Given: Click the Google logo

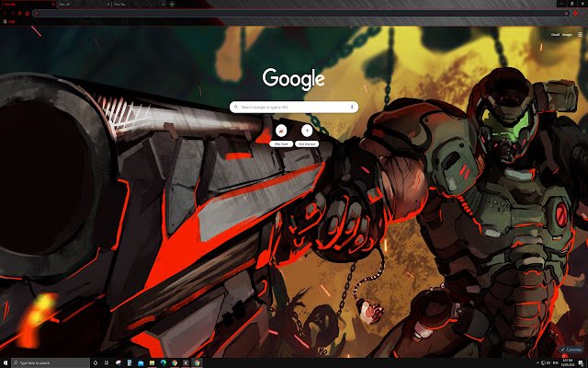Looking at the screenshot, I should (294, 79).
